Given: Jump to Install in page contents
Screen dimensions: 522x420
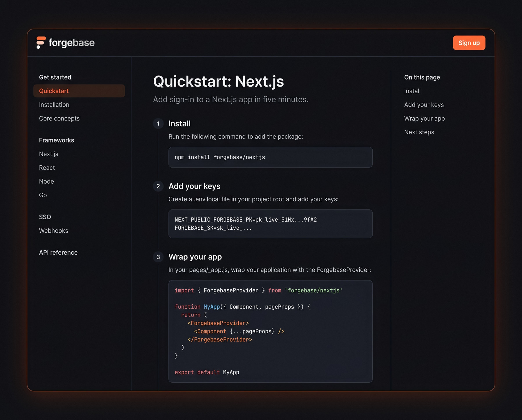Looking at the screenshot, I should coord(412,91).
